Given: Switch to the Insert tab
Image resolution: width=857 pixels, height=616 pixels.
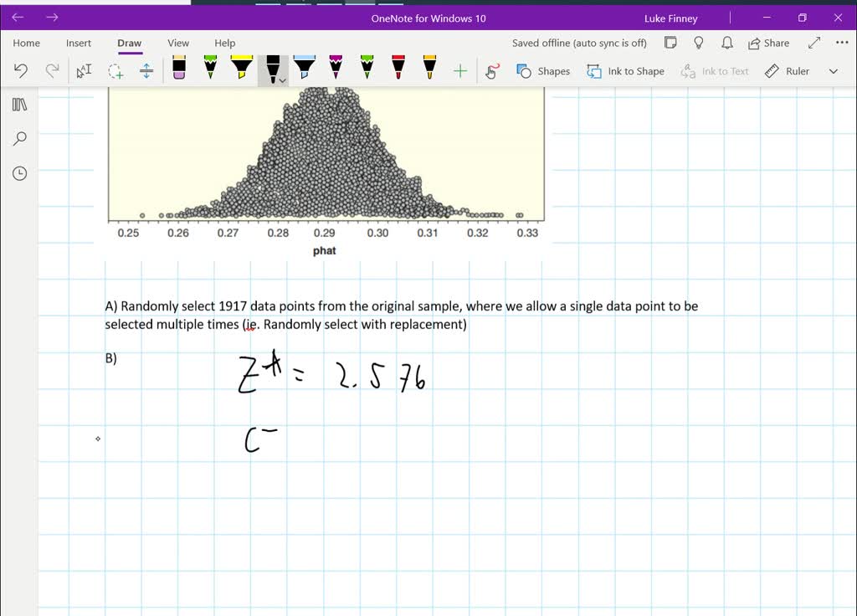Looking at the screenshot, I should point(79,43).
